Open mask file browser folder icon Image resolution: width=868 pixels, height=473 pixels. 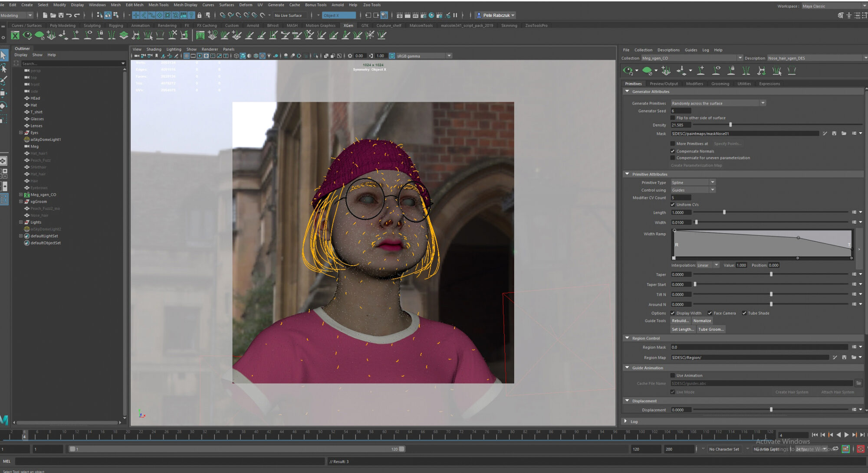click(x=844, y=134)
